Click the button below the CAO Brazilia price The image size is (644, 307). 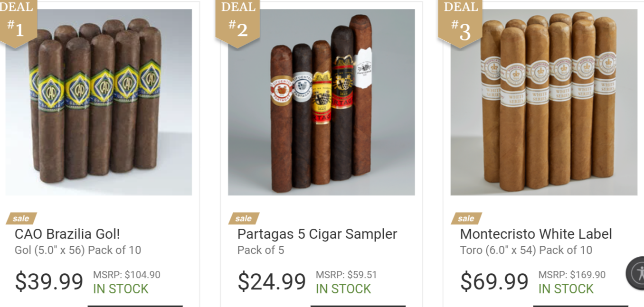coord(135,306)
